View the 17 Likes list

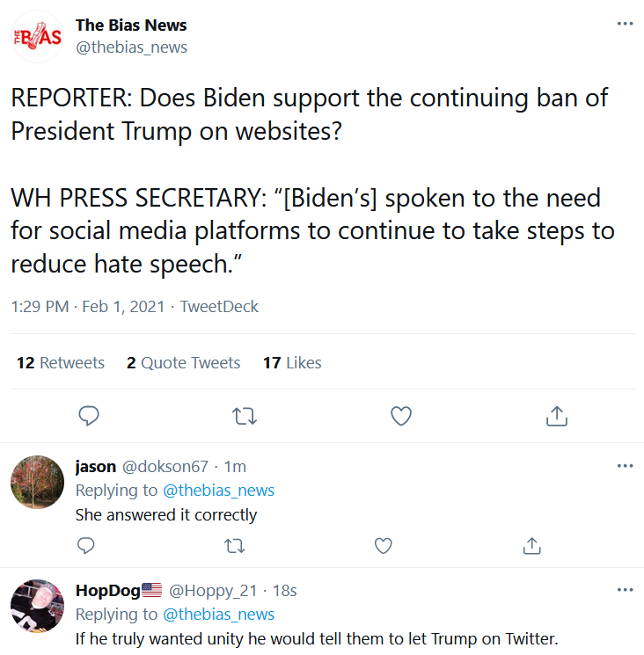point(292,363)
